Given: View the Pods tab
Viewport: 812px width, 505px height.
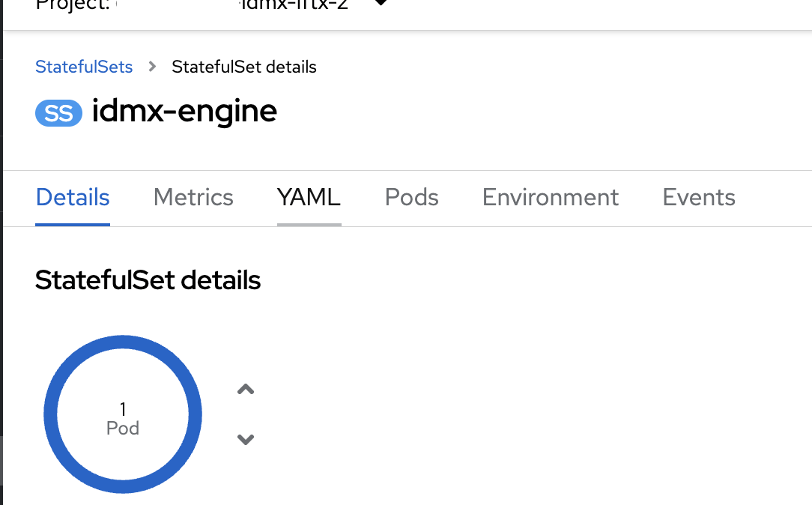Looking at the screenshot, I should pos(412,197).
